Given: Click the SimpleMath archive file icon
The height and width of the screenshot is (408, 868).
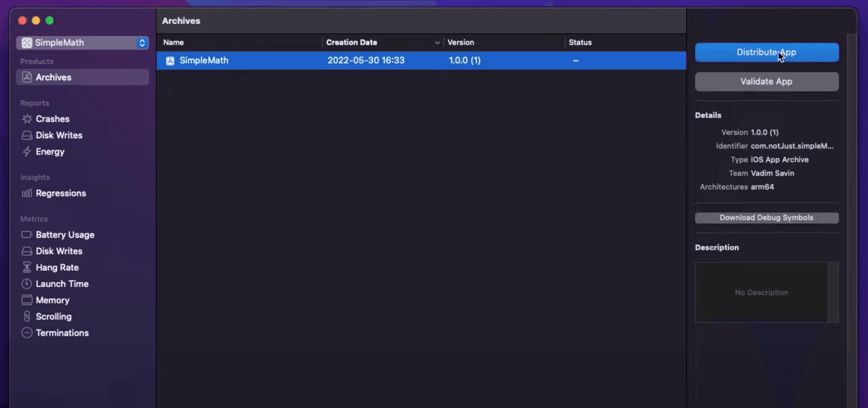Looking at the screenshot, I should [170, 61].
